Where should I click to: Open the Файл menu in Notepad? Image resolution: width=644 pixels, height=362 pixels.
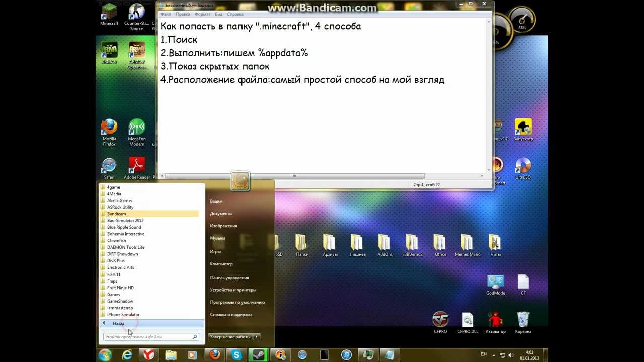point(166,15)
